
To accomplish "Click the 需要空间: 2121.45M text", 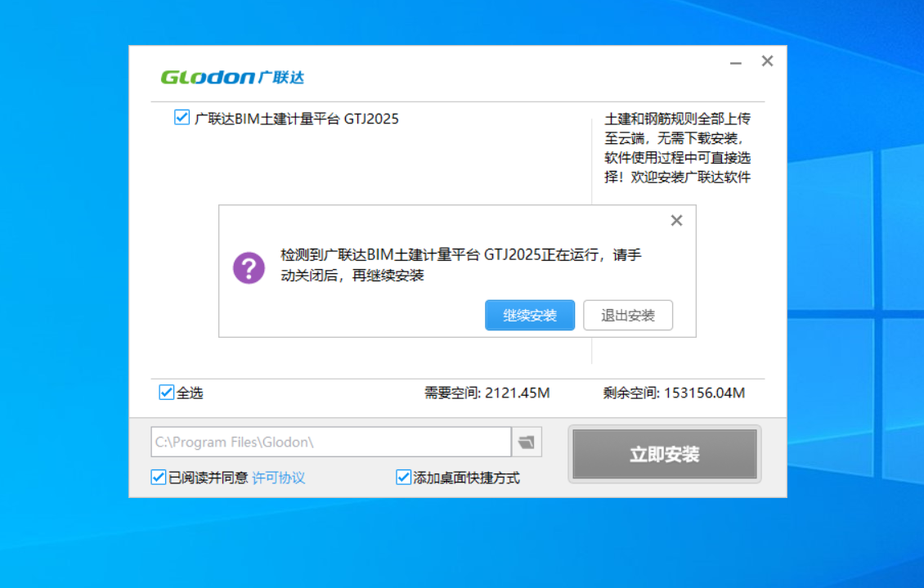I will click(x=487, y=393).
